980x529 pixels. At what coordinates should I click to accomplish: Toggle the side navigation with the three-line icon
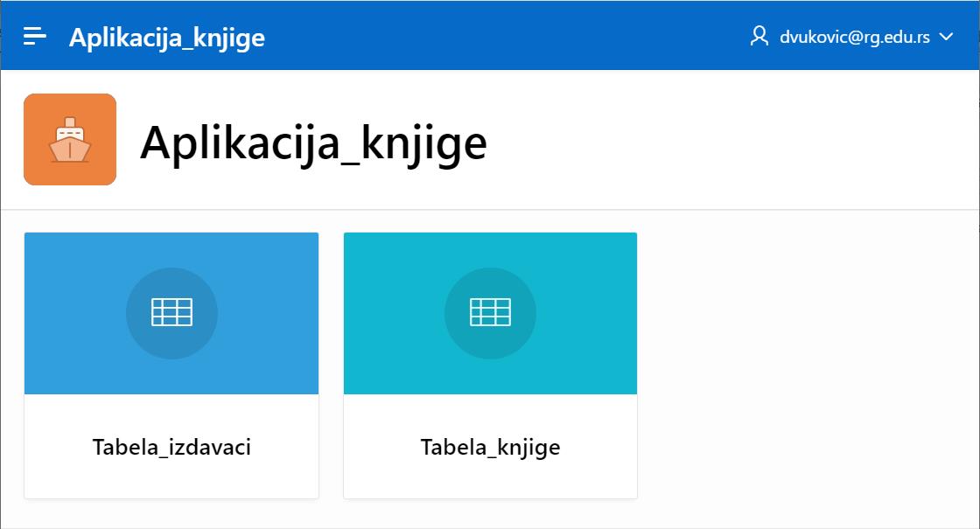pyautogui.click(x=35, y=36)
